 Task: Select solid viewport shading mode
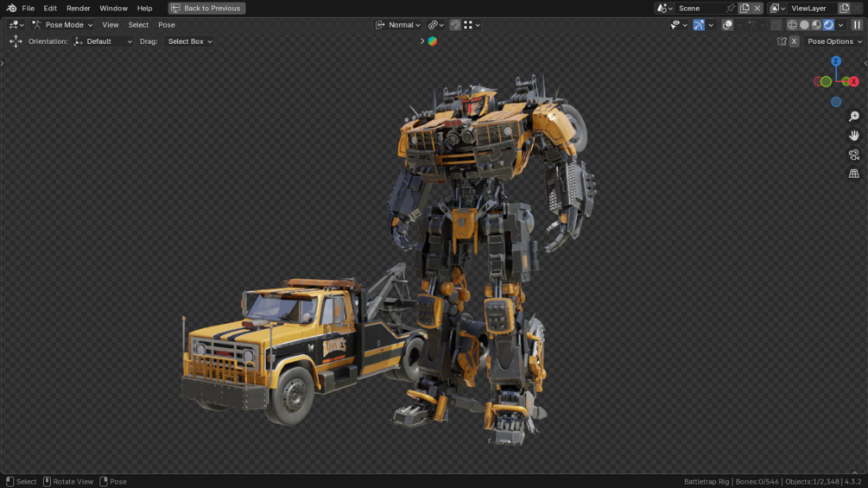click(x=804, y=25)
